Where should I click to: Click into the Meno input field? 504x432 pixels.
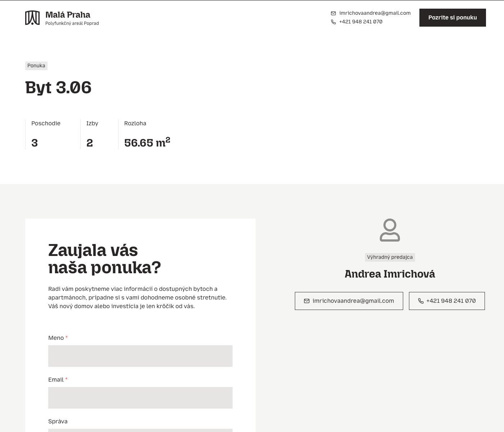point(140,356)
